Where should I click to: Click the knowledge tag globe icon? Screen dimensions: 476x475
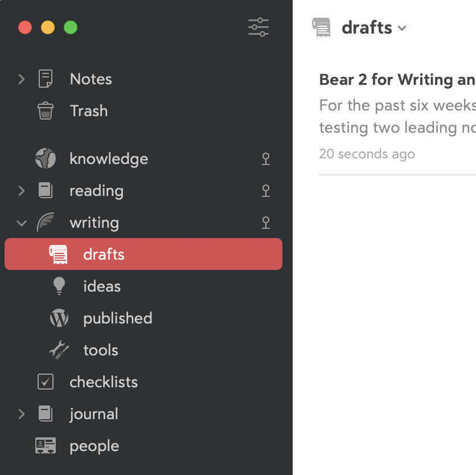(46, 158)
